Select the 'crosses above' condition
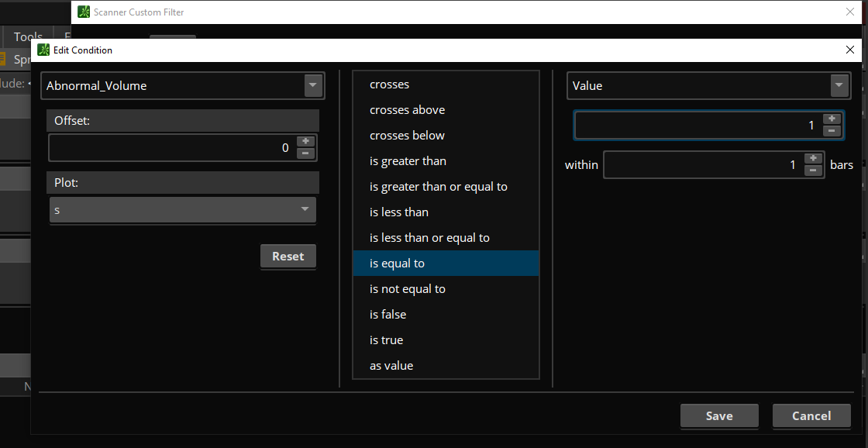This screenshot has width=868, height=448. 408,110
